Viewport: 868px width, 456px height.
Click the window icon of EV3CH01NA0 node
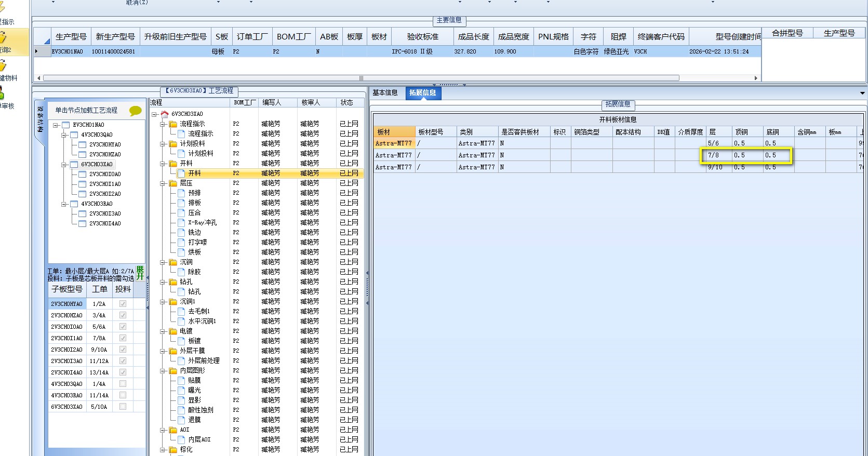(x=66, y=125)
